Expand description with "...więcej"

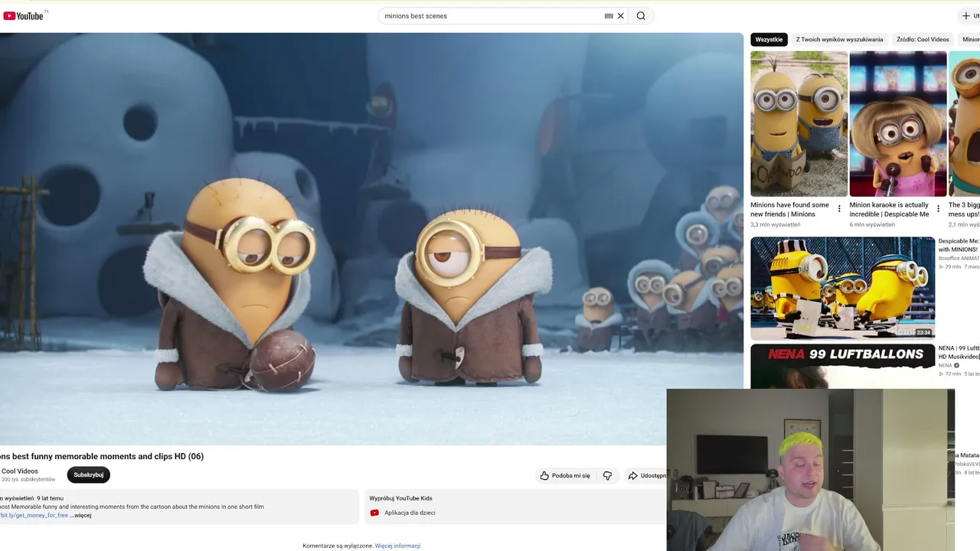pos(81,516)
